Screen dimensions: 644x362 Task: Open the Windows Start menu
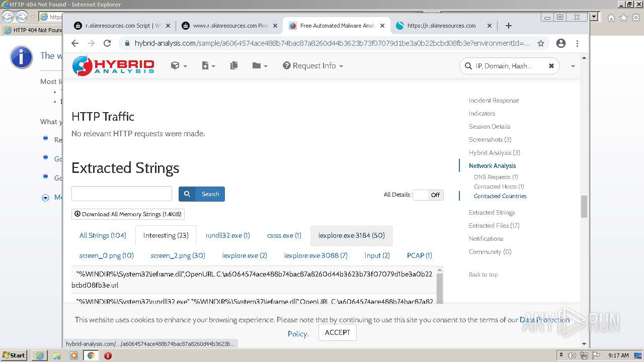(14, 355)
